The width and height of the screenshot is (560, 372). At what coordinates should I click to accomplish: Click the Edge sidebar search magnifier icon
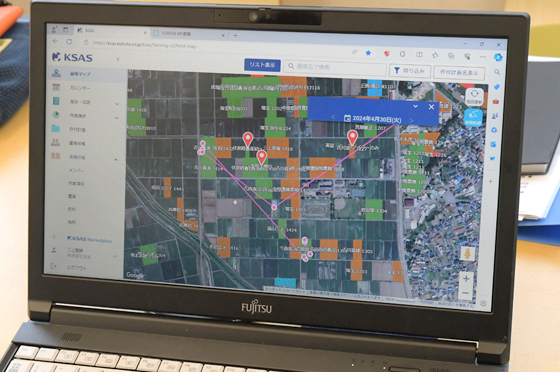coord(497,72)
